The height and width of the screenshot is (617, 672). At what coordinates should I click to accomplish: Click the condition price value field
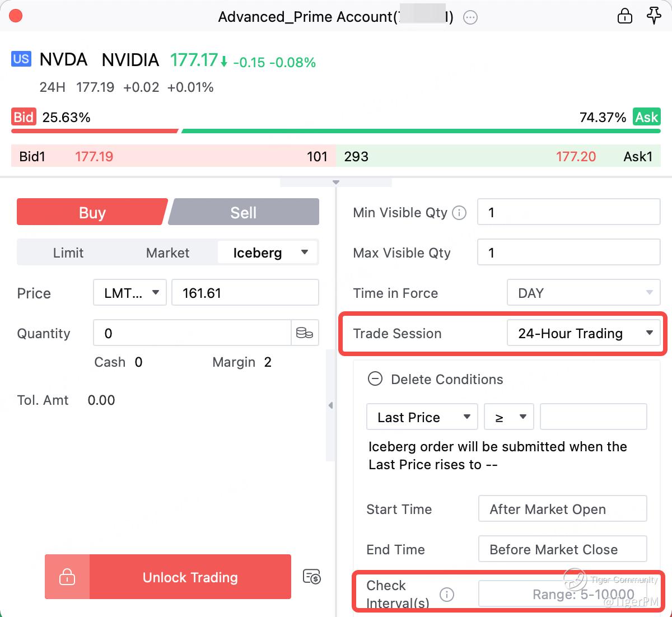click(x=594, y=417)
